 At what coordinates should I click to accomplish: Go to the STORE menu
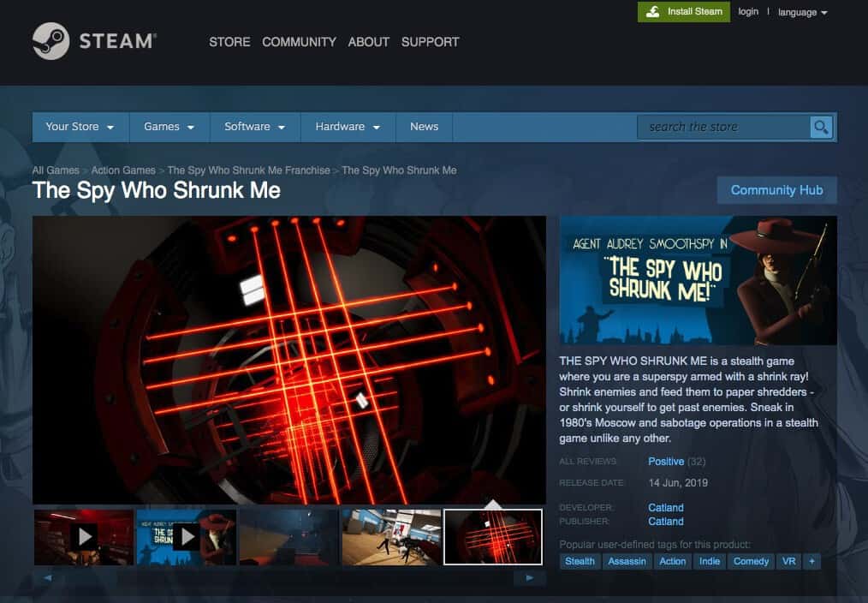pos(229,42)
